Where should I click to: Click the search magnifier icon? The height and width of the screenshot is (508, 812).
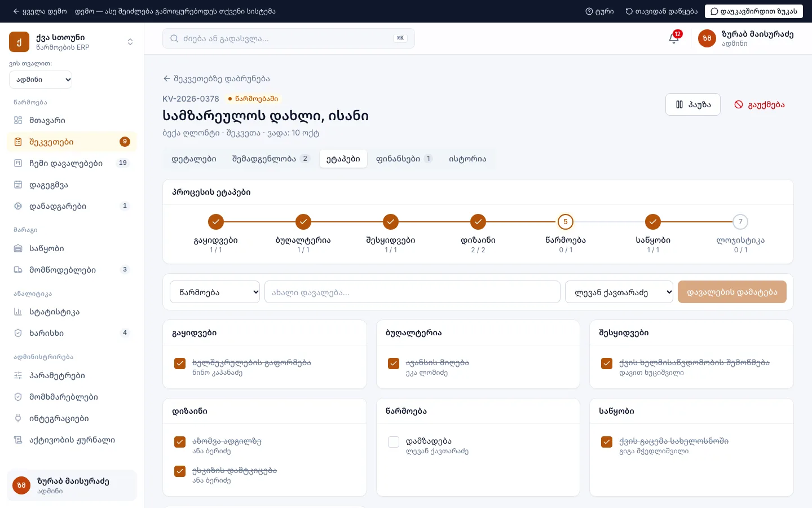174,38
